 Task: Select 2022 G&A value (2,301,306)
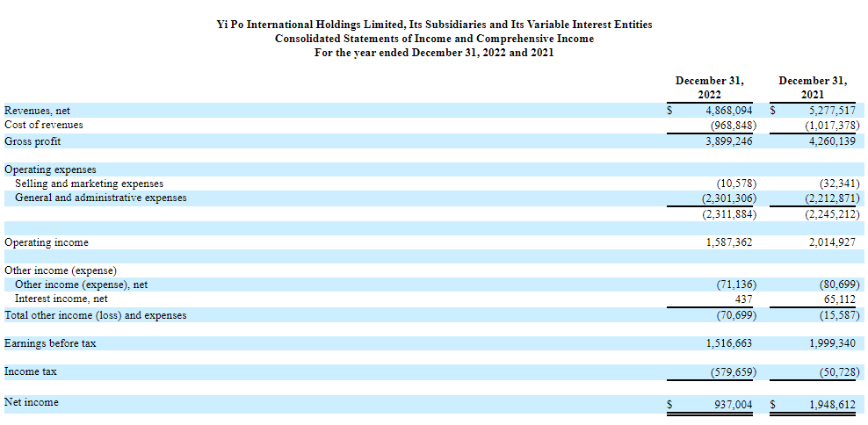point(729,198)
